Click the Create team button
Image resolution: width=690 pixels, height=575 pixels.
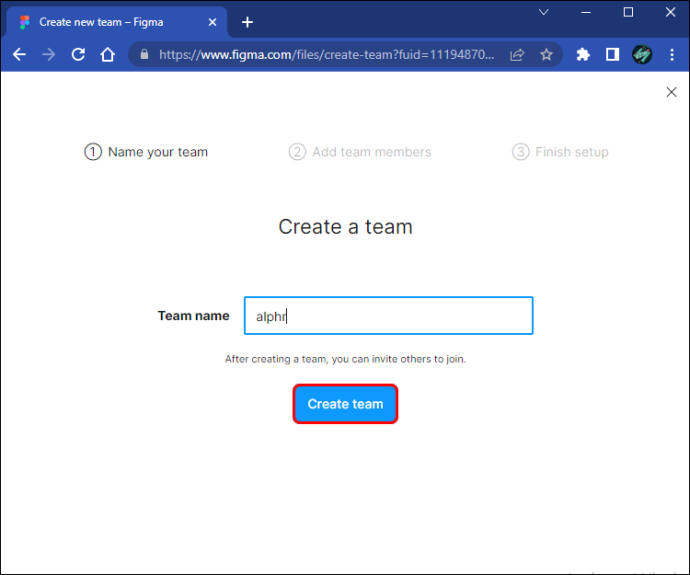pyautogui.click(x=345, y=404)
